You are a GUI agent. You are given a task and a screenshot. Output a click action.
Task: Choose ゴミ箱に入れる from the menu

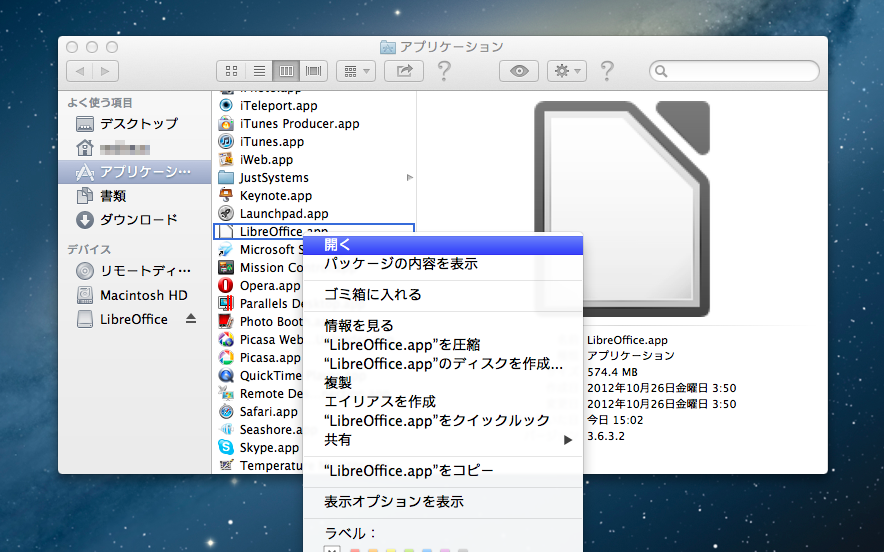(443, 295)
